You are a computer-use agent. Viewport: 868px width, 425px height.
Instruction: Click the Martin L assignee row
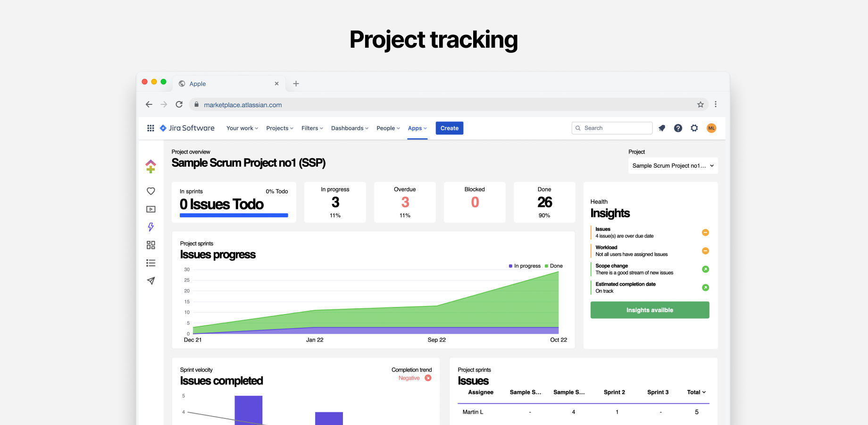[584, 412]
